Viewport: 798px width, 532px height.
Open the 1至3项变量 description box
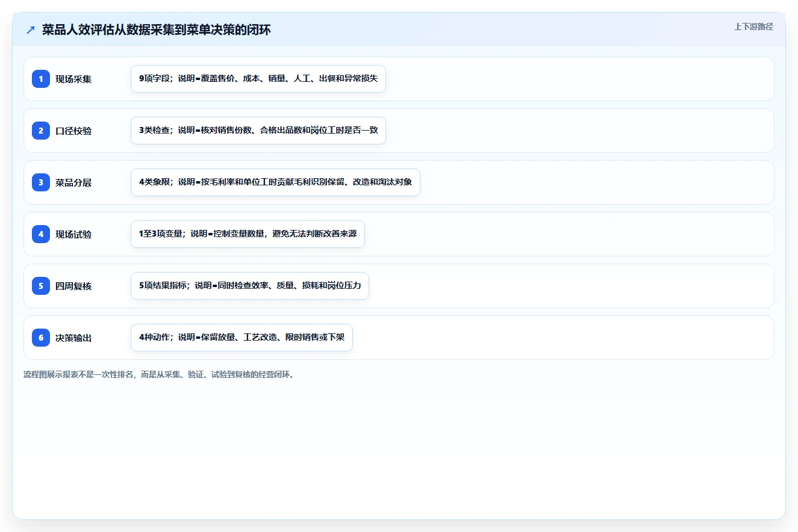(x=248, y=234)
